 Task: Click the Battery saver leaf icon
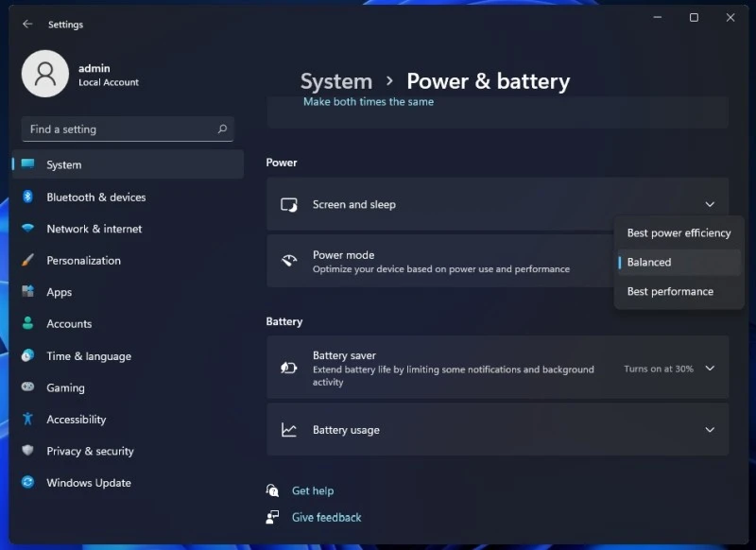(x=289, y=368)
